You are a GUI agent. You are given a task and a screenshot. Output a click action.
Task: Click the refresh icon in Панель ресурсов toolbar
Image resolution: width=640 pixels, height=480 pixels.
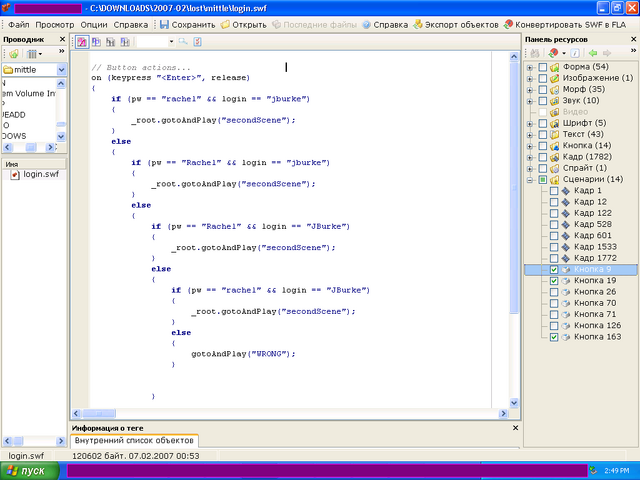pos(553,53)
